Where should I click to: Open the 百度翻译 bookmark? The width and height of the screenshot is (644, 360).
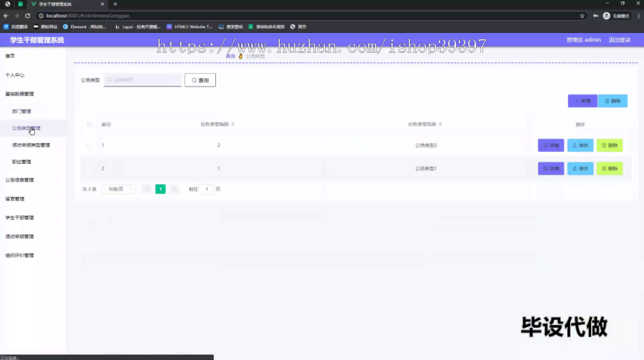(x=16, y=26)
